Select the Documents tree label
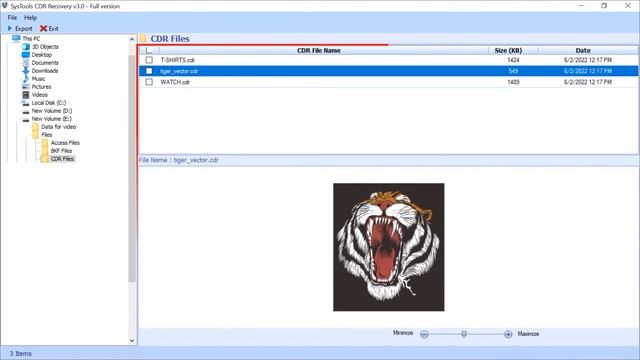640x360 pixels. [45, 63]
